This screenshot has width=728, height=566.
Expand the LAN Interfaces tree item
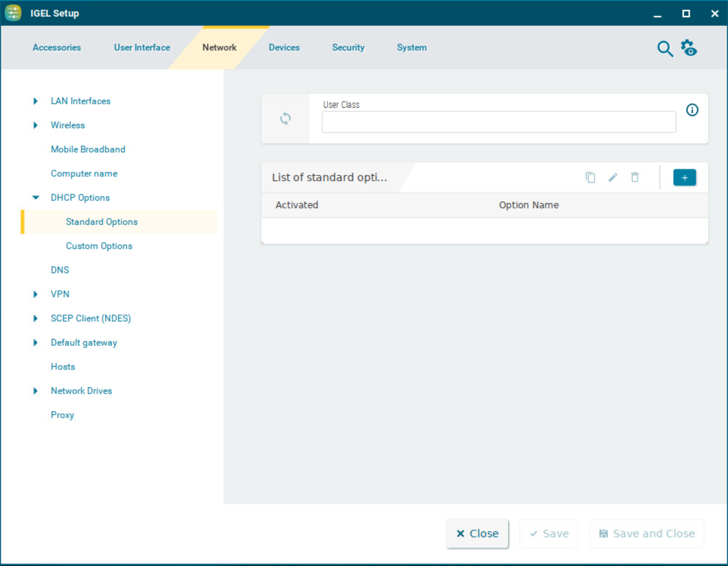tap(35, 101)
